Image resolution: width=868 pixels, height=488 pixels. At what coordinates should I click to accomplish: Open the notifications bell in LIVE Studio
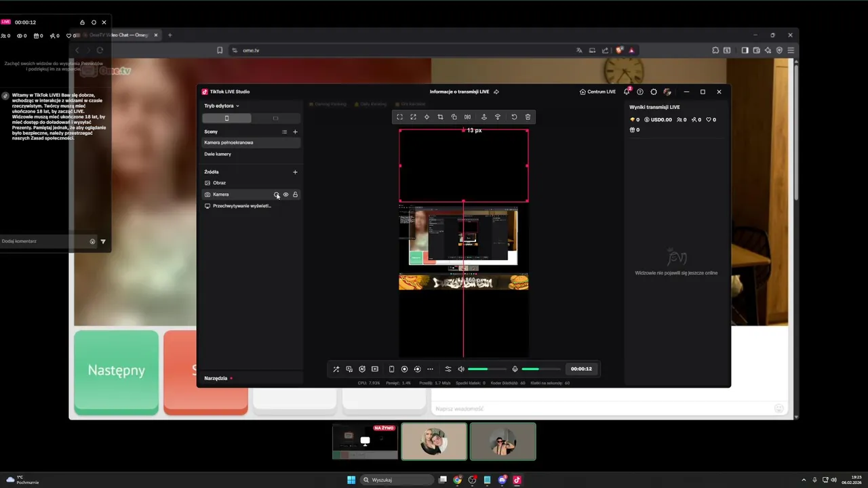(x=627, y=91)
